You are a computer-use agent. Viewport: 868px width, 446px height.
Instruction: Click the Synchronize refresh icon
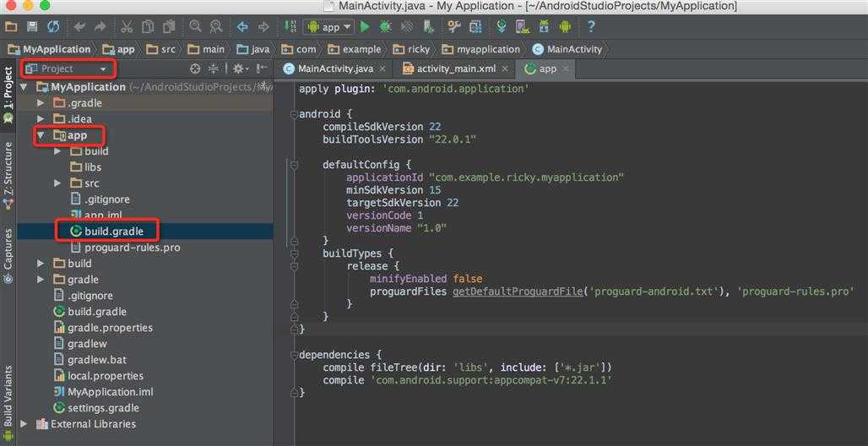pyautogui.click(x=53, y=26)
